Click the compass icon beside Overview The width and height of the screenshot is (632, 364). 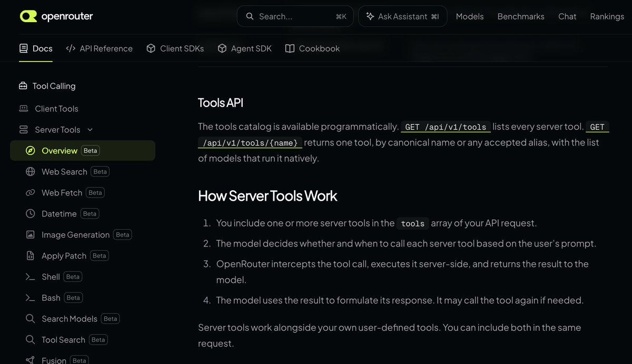pos(31,151)
